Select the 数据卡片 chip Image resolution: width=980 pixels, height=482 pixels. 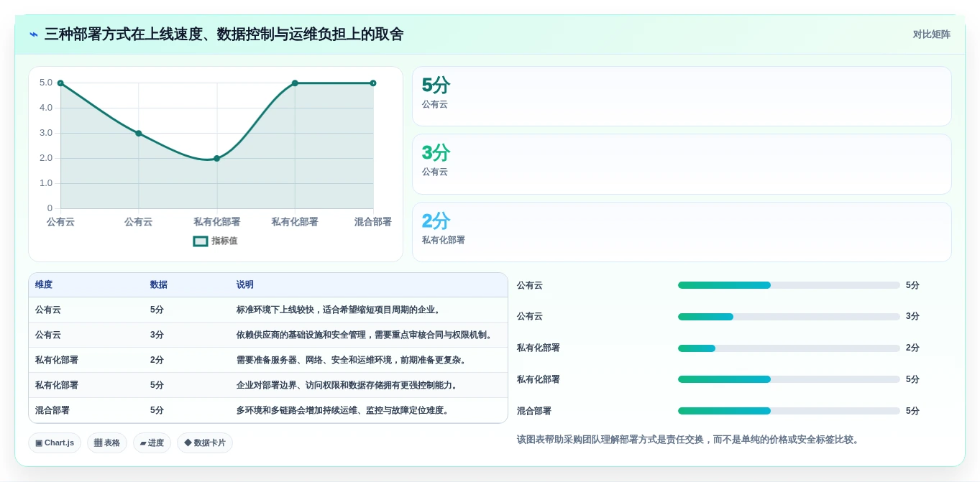tap(205, 442)
